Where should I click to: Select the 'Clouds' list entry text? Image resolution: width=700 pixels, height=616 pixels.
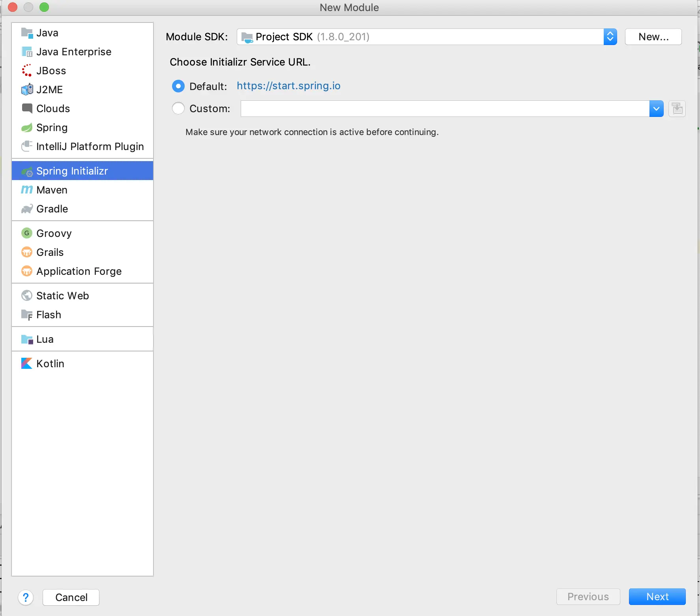(x=53, y=109)
